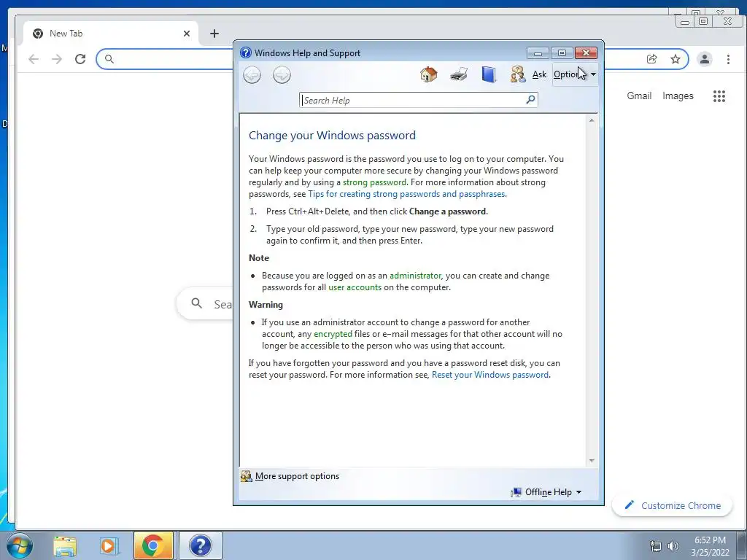Viewport: 747px width, 560px height.
Task: Click the encrypted definition link
Action: pyautogui.click(x=333, y=334)
